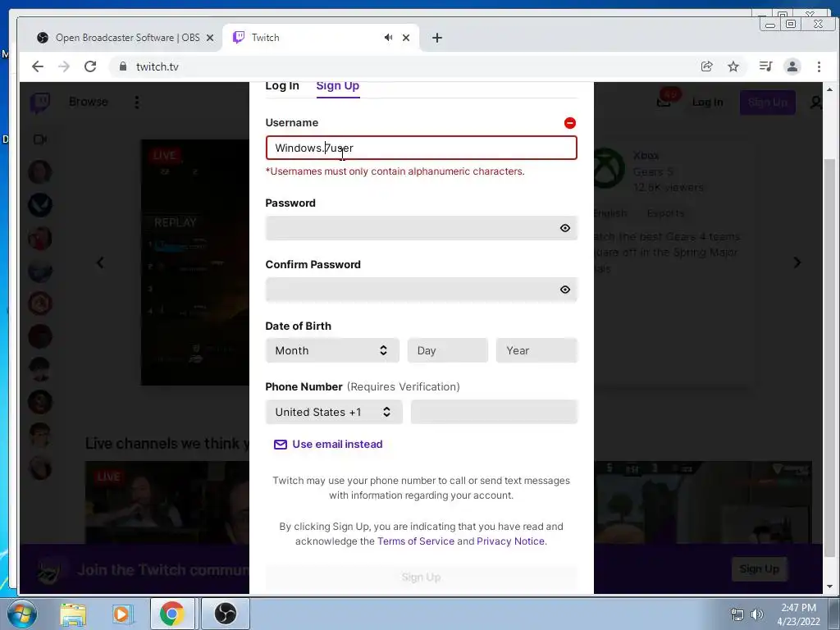Viewport: 840px width, 630px height.
Task: Go forward in browser history
Action: (64, 66)
